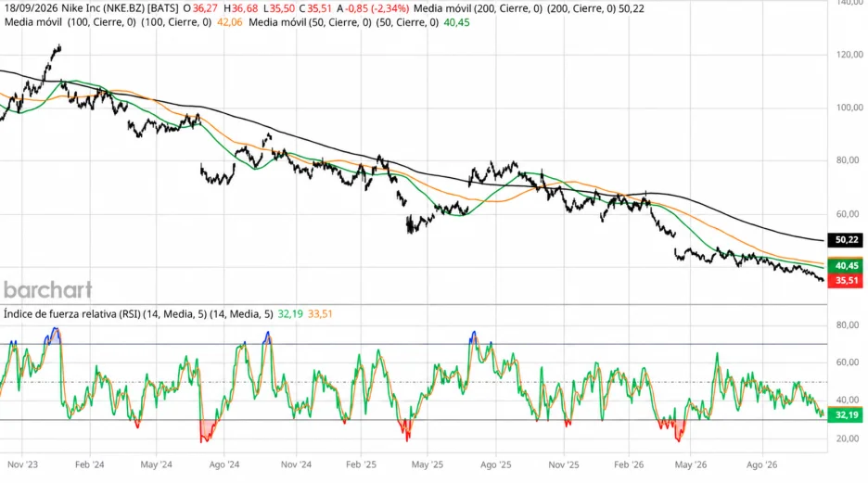Click the close value 35,51 in the header
Screen dimensions: 868x483
point(319,9)
